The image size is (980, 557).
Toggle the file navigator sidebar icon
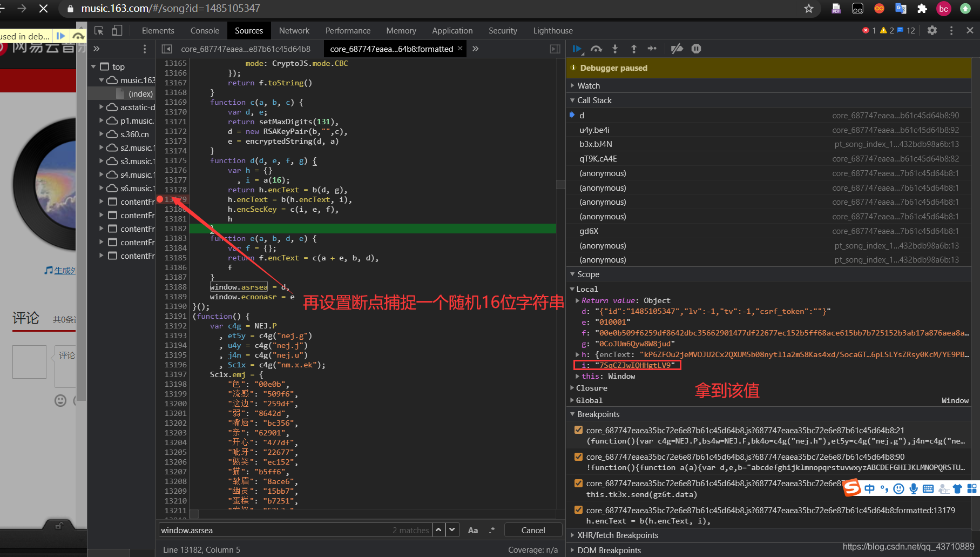click(167, 49)
